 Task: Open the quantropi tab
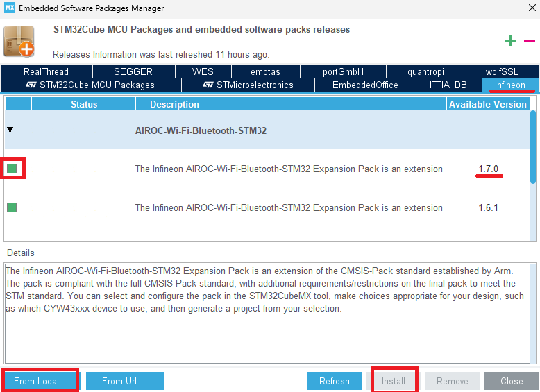click(425, 71)
